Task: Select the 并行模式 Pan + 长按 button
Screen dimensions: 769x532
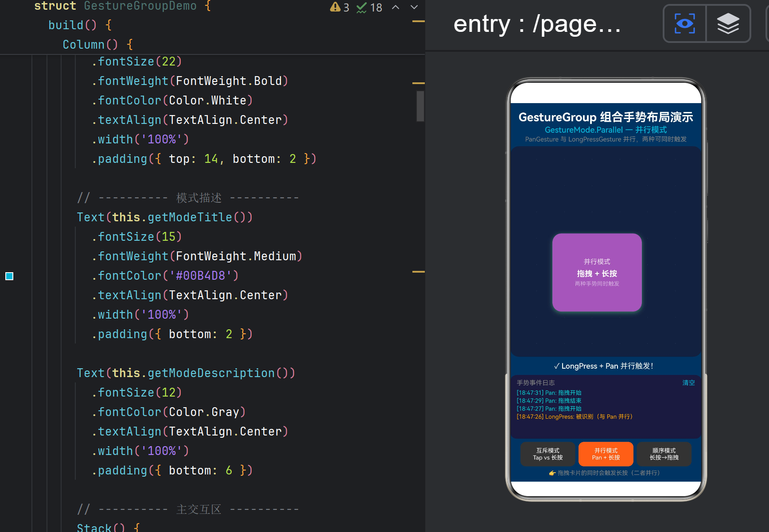Action: point(606,454)
